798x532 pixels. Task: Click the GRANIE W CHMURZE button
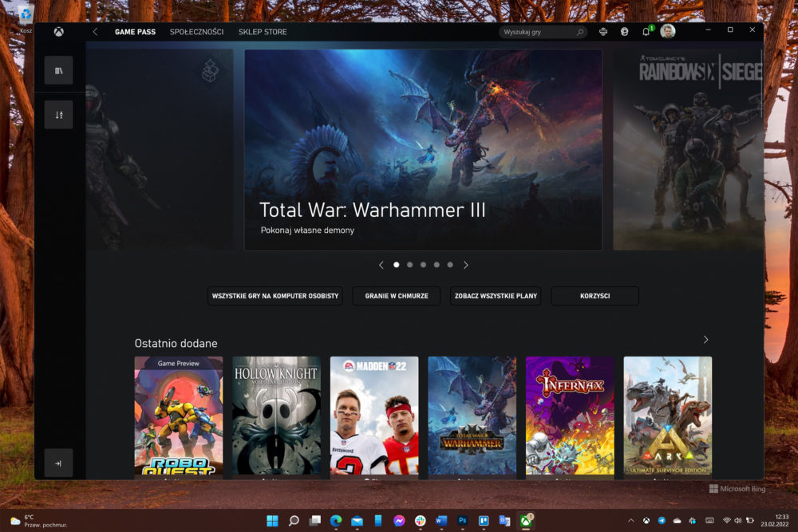(397, 296)
